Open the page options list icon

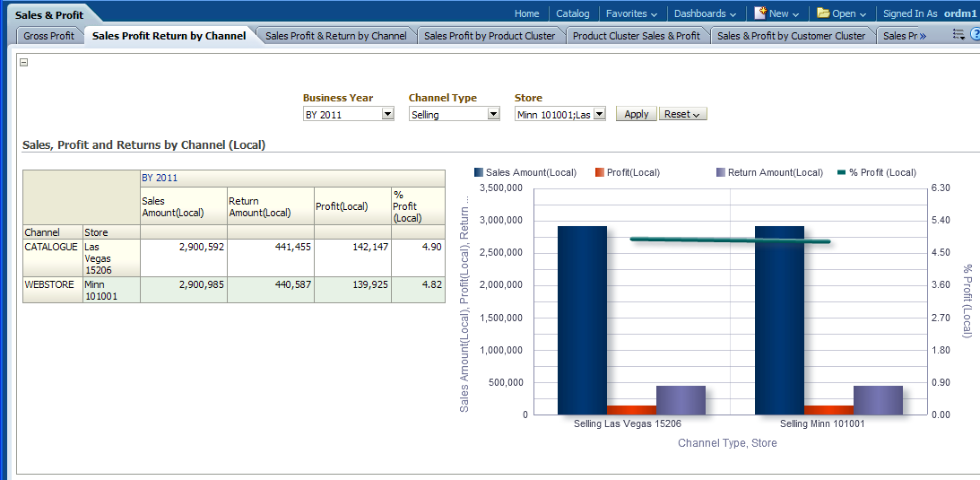pyautogui.click(x=958, y=35)
